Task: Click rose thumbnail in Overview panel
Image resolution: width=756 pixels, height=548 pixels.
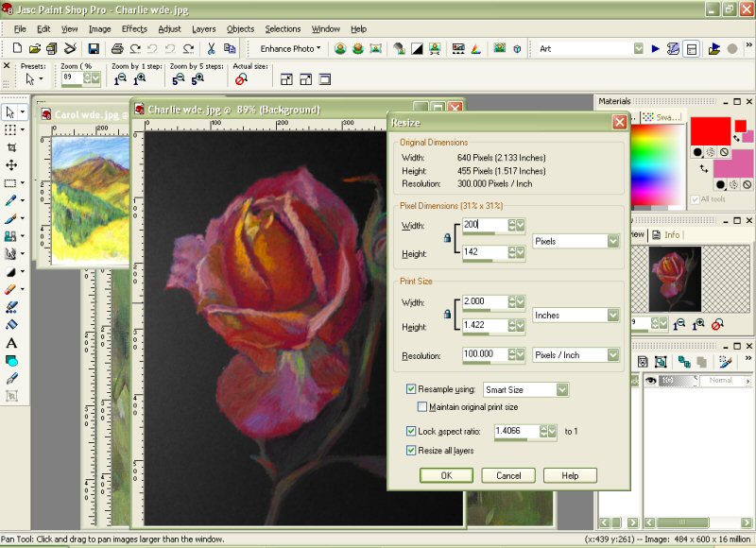Action: [x=675, y=279]
